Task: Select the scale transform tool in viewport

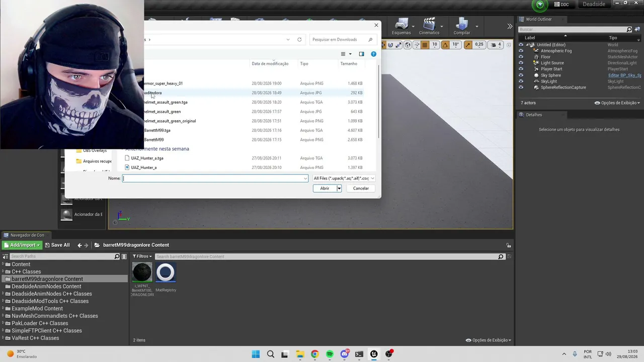Action: 398,45
